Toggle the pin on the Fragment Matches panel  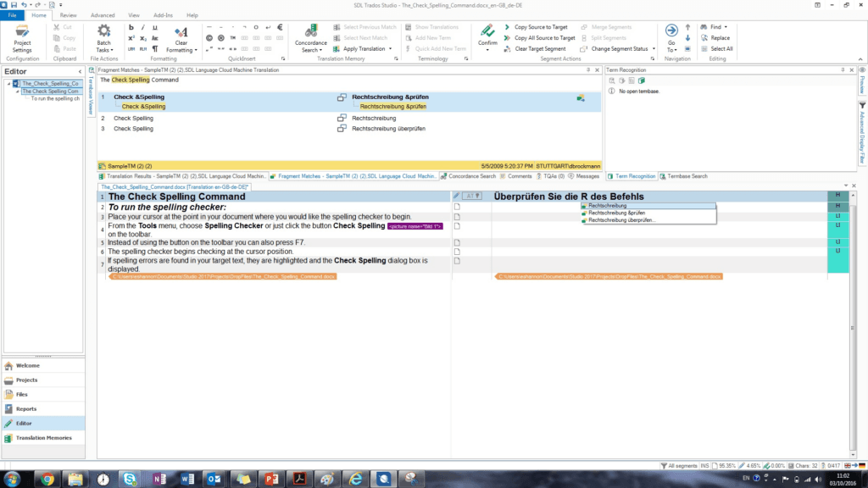tap(590, 69)
